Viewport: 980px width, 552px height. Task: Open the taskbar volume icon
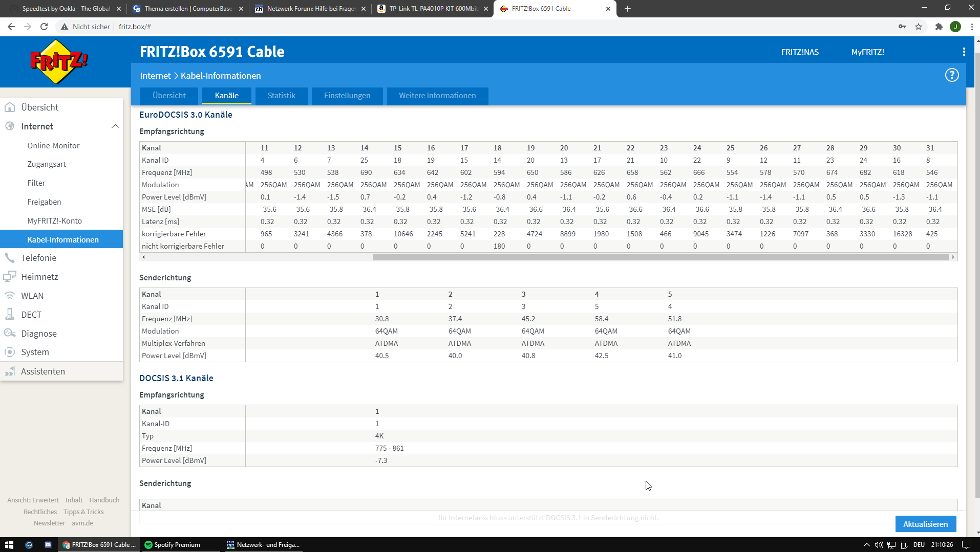tap(879, 545)
